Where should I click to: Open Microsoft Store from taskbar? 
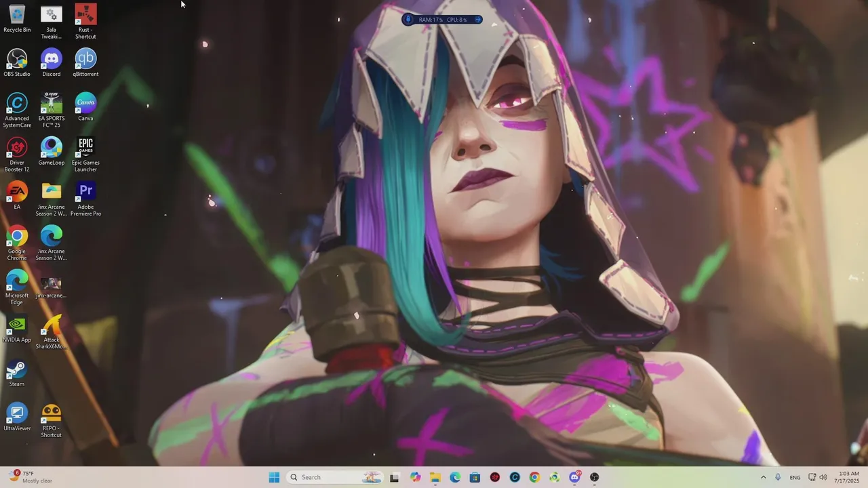[x=475, y=477]
